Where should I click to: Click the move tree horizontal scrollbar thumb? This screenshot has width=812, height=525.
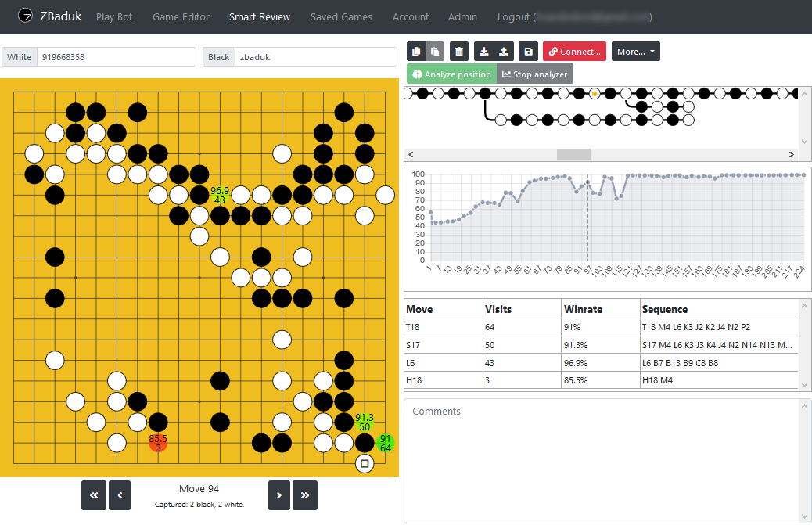[x=573, y=154]
